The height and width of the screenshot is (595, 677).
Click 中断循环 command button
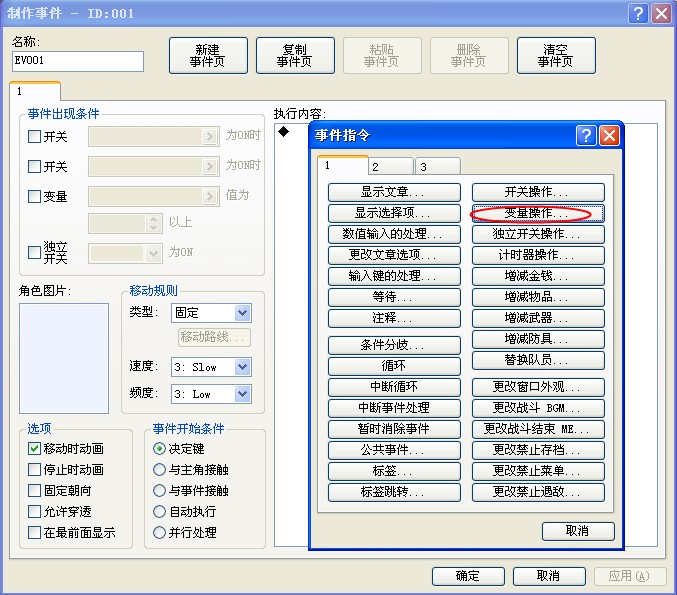pos(394,387)
